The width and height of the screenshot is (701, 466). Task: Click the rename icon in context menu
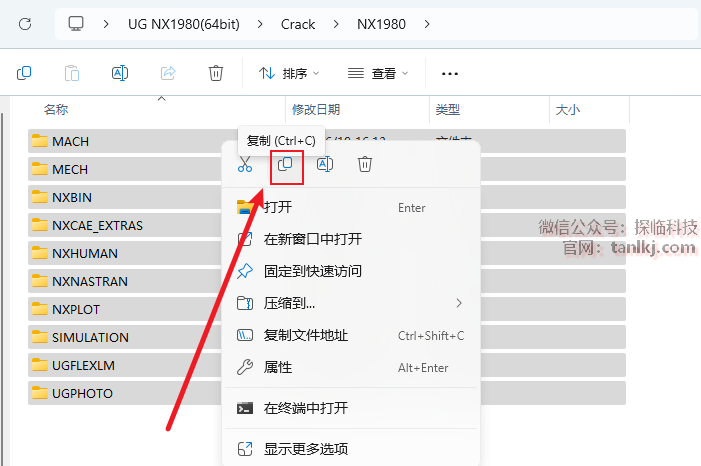pos(325,164)
